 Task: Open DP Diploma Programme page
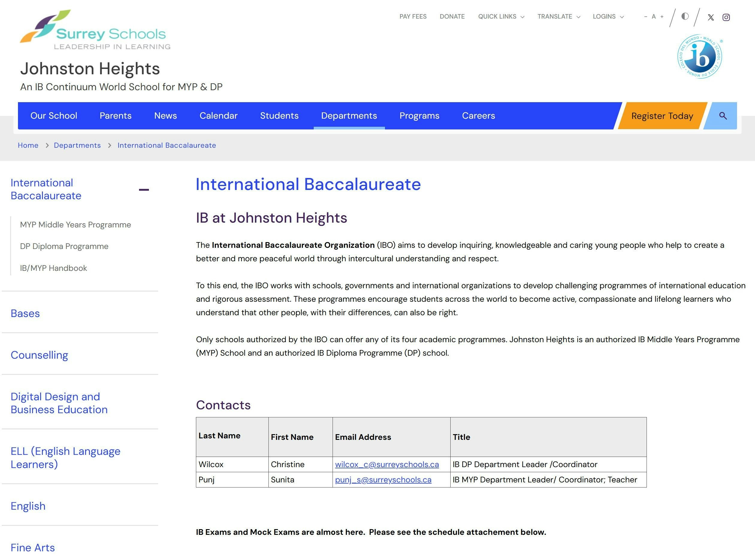(x=64, y=246)
